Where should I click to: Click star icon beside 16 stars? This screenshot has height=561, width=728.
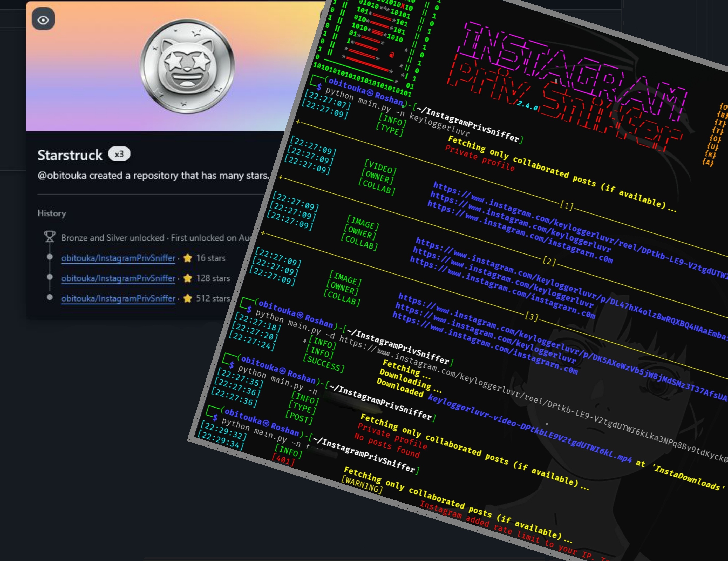coord(188,258)
